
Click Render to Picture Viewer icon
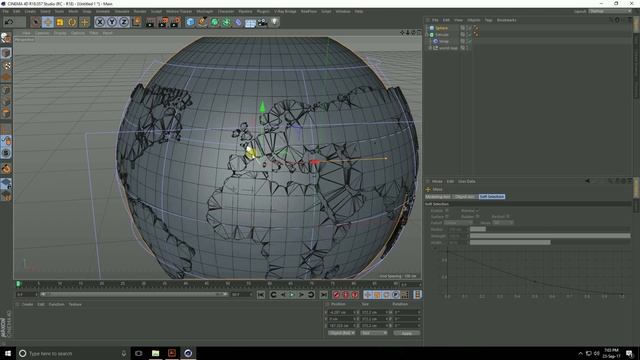163,22
